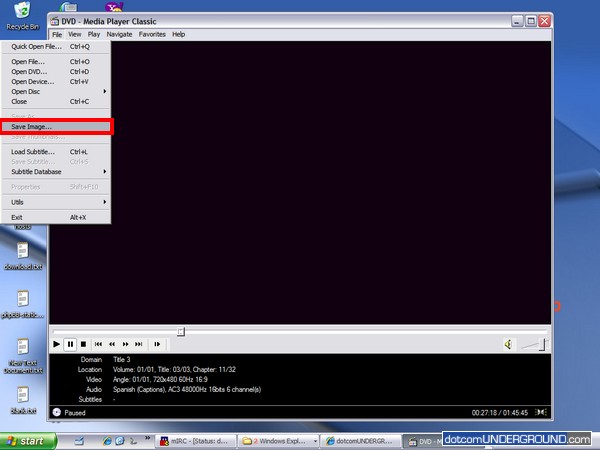Click the rewind (decrease speed) button
Image resolution: width=600 pixels, height=450 pixels.
pos(112,344)
